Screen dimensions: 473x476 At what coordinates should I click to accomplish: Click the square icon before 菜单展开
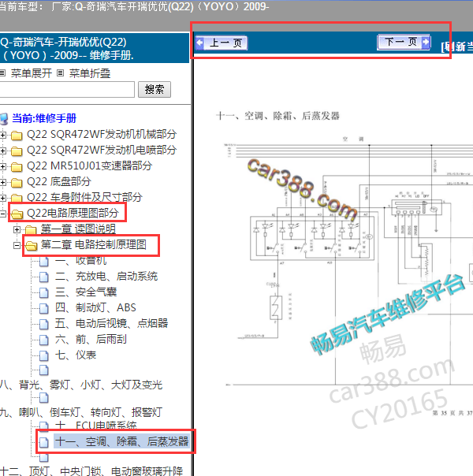point(2,73)
